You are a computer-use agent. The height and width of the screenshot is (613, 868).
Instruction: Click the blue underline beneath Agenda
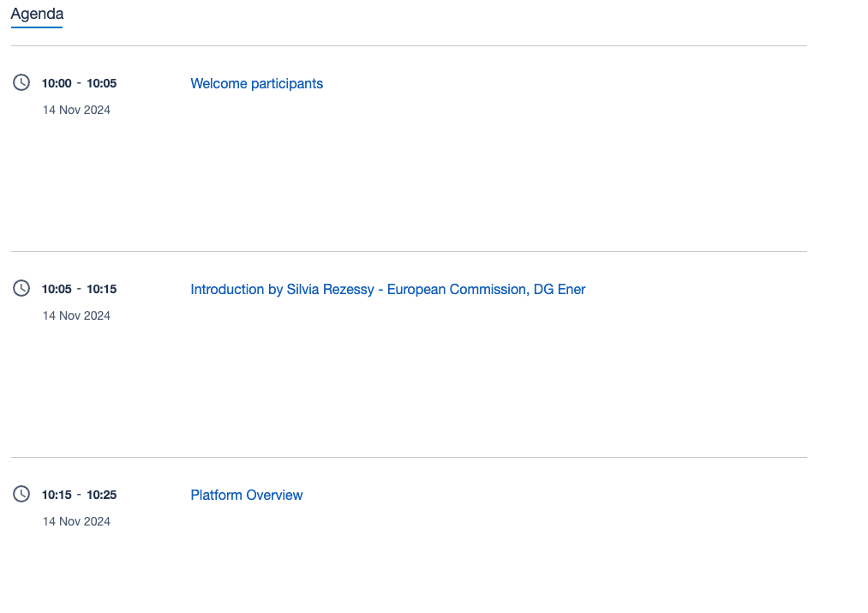pos(37,27)
